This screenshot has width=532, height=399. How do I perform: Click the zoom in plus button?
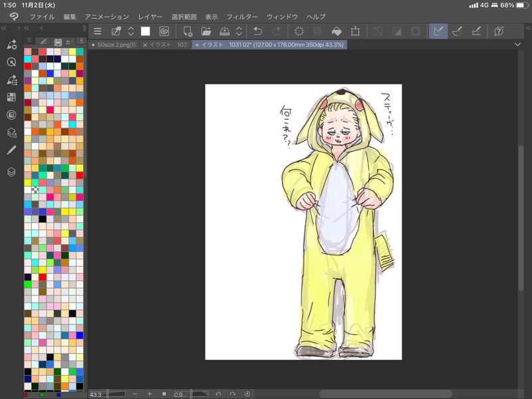[149, 394]
